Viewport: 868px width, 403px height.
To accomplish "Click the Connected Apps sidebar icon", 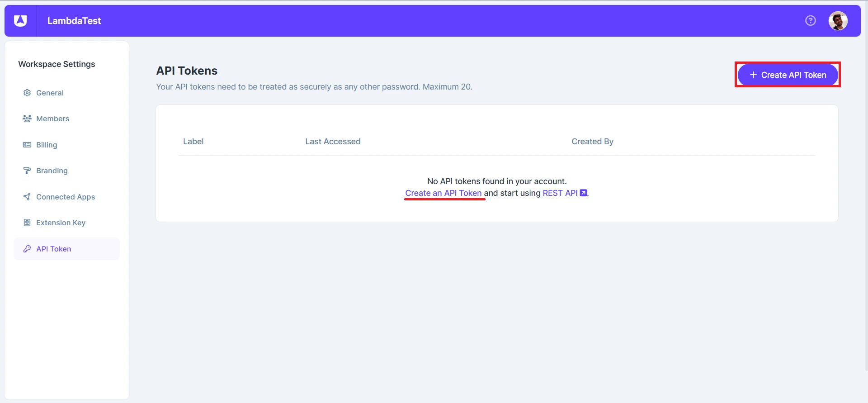I will (x=27, y=197).
